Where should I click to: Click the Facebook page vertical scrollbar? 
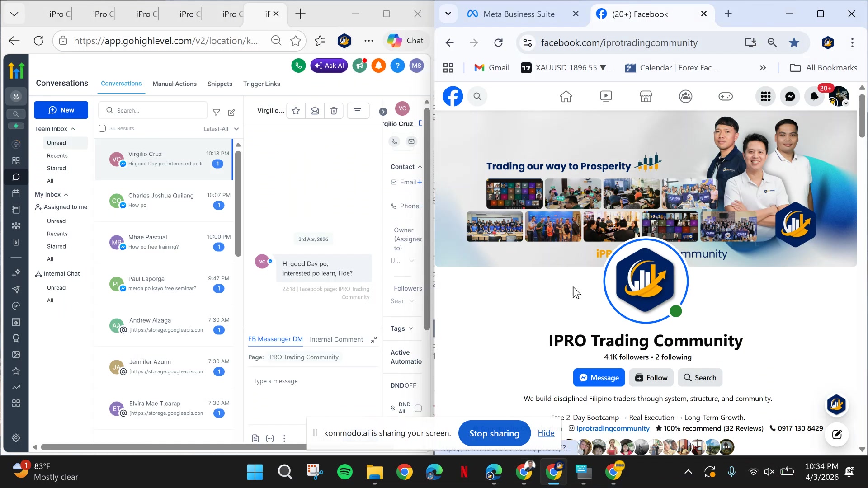(862, 116)
